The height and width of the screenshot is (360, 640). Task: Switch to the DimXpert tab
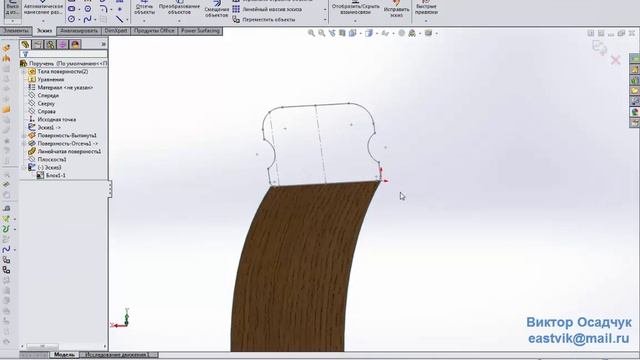click(x=116, y=31)
